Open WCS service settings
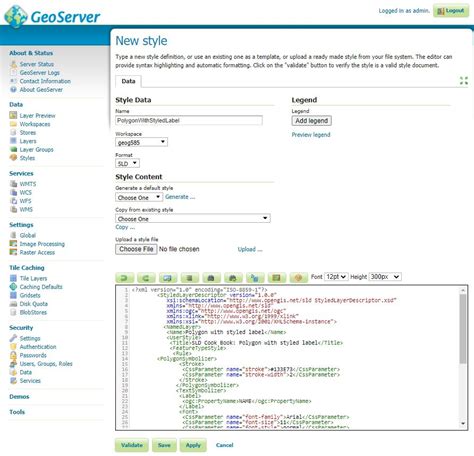The height and width of the screenshot is (456, 474). tap(26, 192)
